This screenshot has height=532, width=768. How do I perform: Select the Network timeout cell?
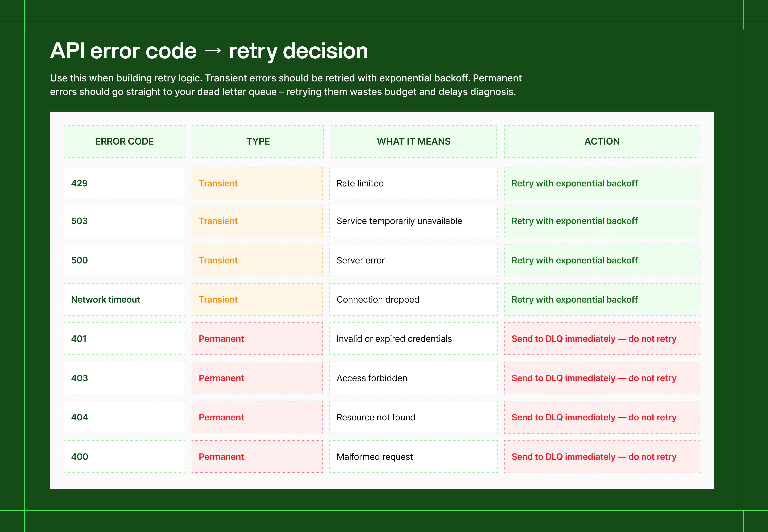pyautogui.click(x=124, y=299)
